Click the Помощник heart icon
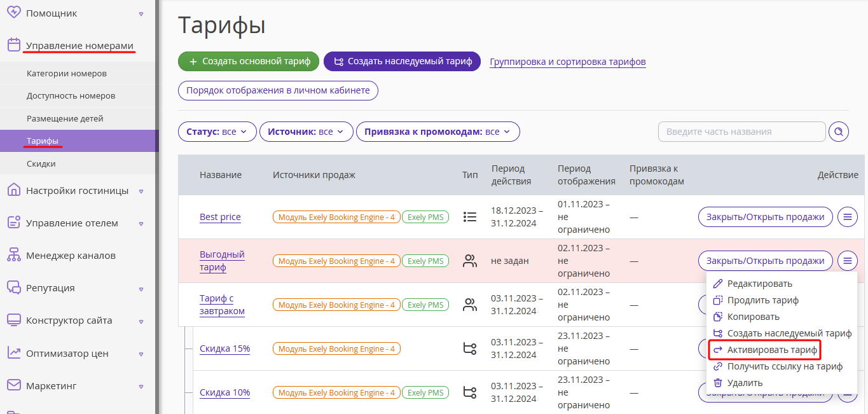This screenshot has width=868, height=414. tap(14, 13)
